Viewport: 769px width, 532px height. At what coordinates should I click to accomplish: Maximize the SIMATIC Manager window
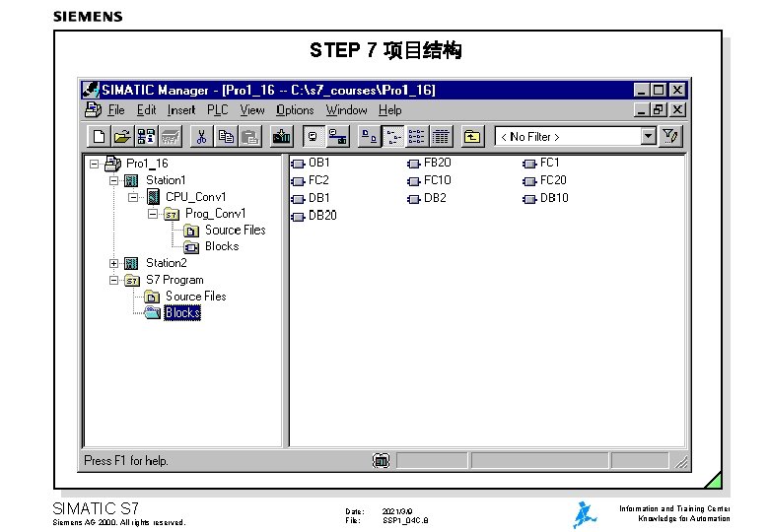[659, 90]
